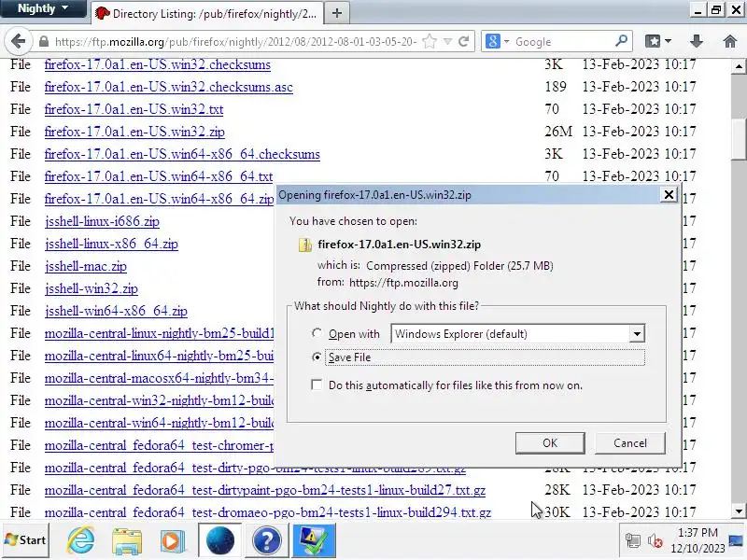The width and height of the screenshot is (747, 560).
Task: Check Do this automatically for files
Action: click(x=317, y=385)
